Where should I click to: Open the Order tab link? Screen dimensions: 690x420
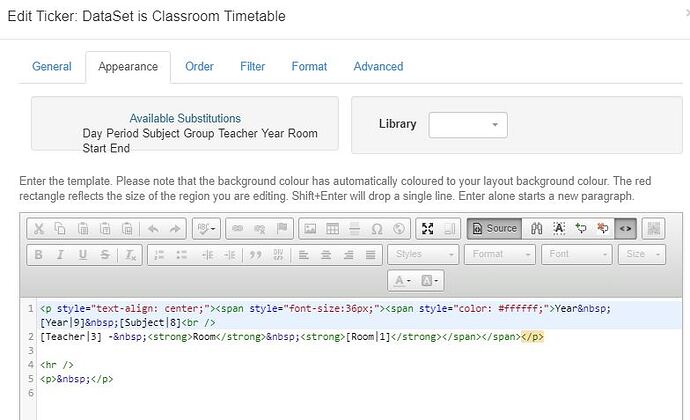199,67
